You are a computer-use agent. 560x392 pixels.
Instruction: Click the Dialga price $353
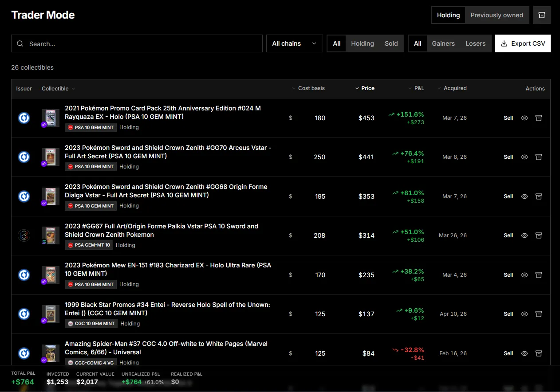367,196
